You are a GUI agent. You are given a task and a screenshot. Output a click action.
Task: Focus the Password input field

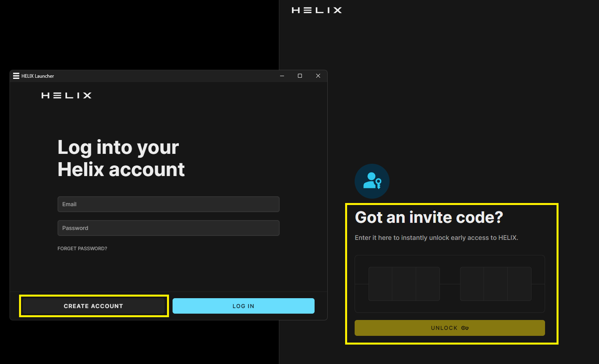168,228
